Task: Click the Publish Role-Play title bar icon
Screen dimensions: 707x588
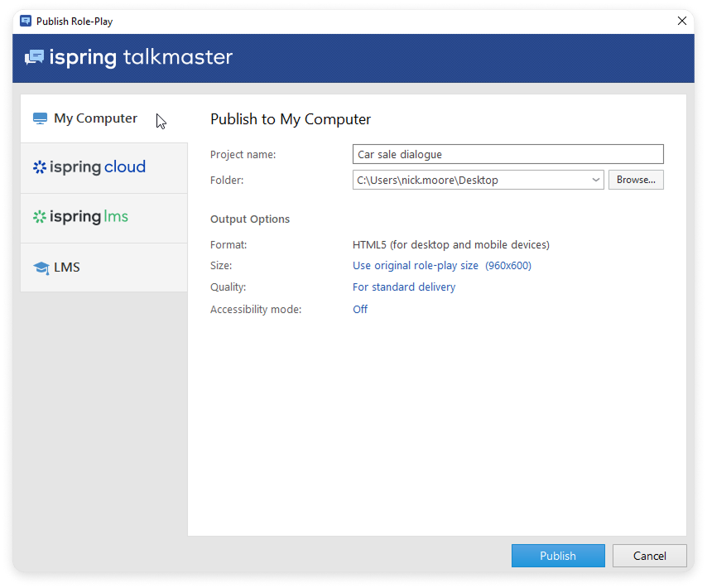Action: click(x=26, y=22)
